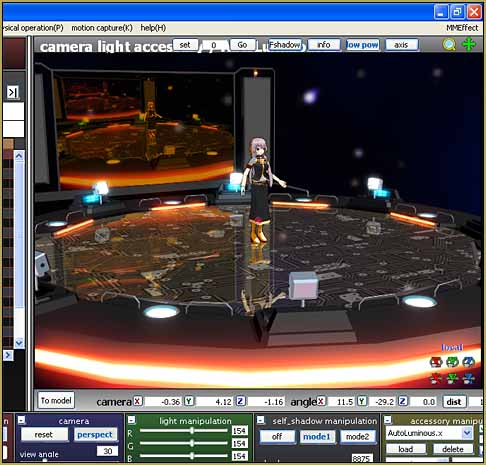
Task: Open the AutoLuminous.x accessory dropdown
Action: click(x=467, y=433)
